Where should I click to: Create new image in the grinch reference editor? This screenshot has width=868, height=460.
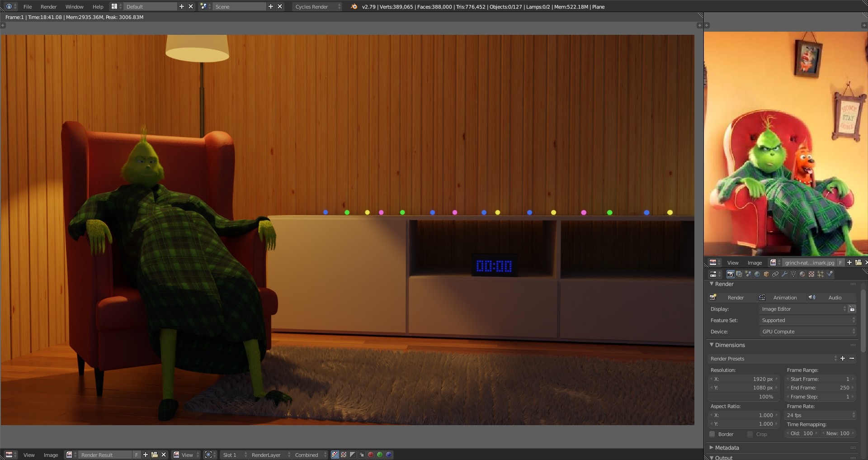pos(849,262)
